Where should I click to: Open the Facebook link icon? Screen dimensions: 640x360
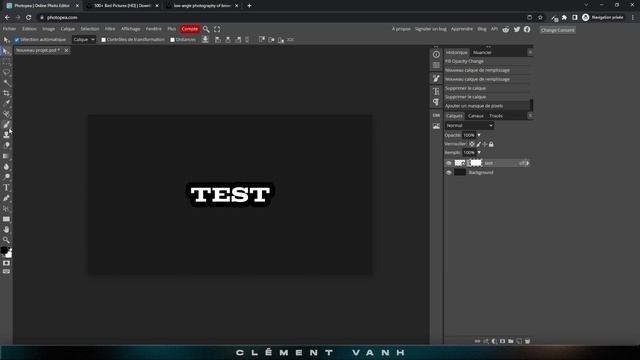tap(527, 29)
